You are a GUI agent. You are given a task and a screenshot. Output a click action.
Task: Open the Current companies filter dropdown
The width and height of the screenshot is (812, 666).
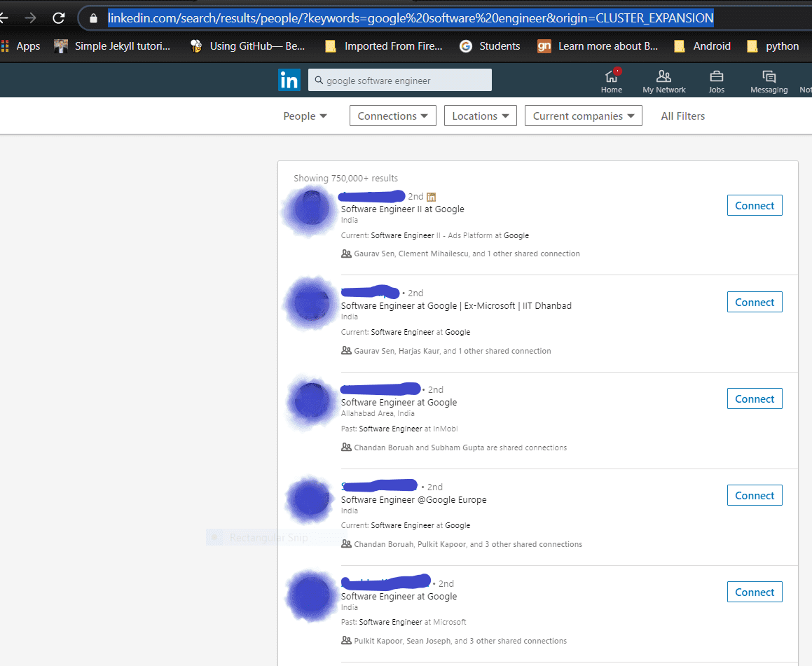(x=583, y=116)
